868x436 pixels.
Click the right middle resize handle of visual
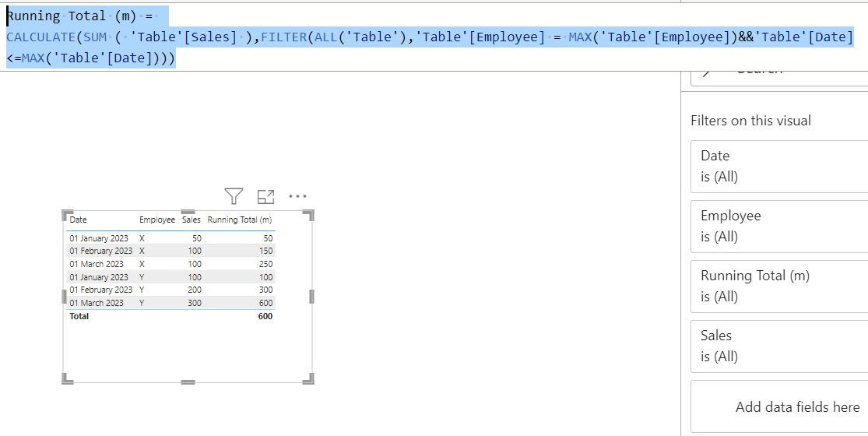point(311,297)
